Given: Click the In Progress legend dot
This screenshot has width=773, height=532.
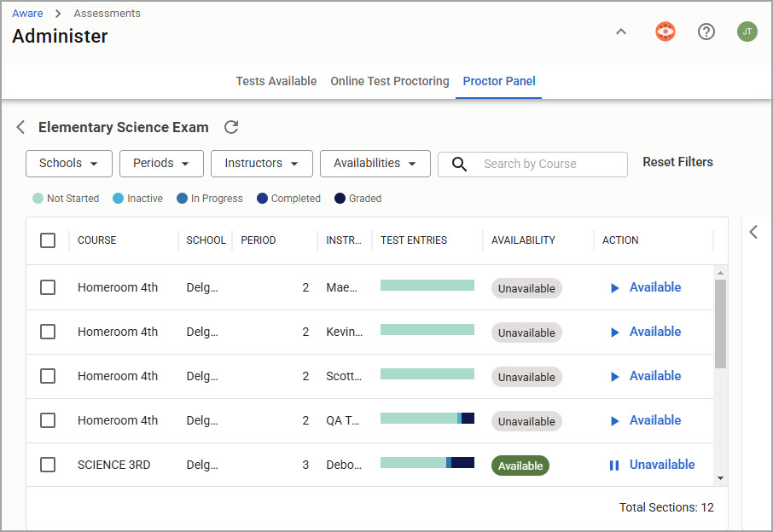Looking at the screenshot, I should tap(182, 199).
